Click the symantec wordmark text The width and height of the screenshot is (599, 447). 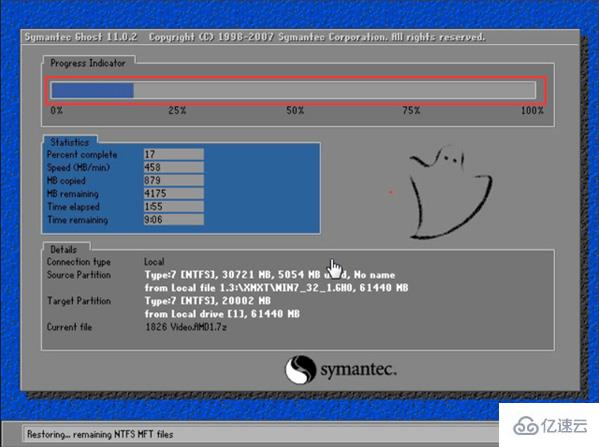point(358,369)
